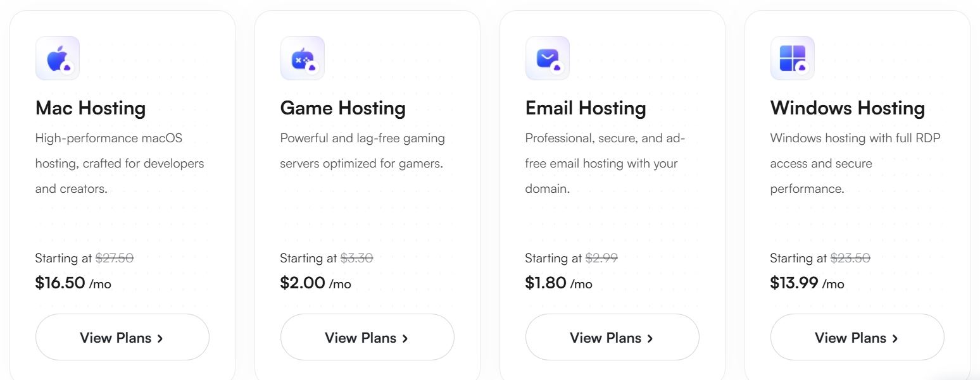Click the game controller icon
This screenshot has width=980, height=380.
[302, 58]
